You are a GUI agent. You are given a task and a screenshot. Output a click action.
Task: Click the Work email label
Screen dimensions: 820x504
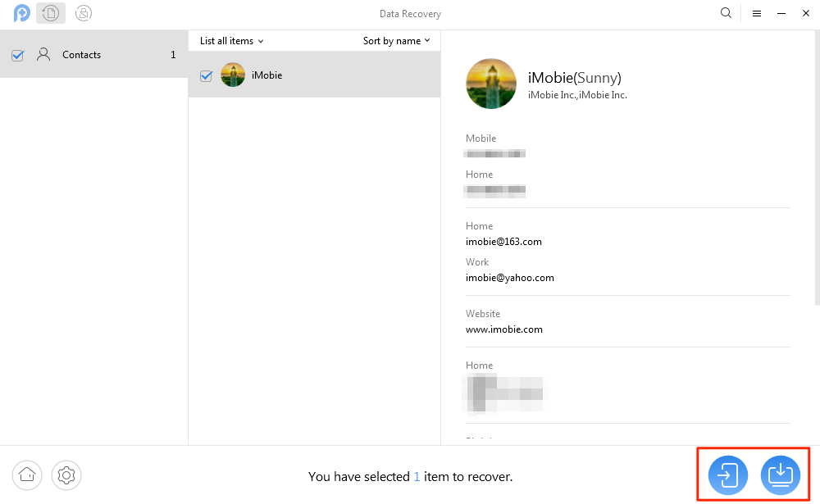pyautogui.click(x=477, y=262)
